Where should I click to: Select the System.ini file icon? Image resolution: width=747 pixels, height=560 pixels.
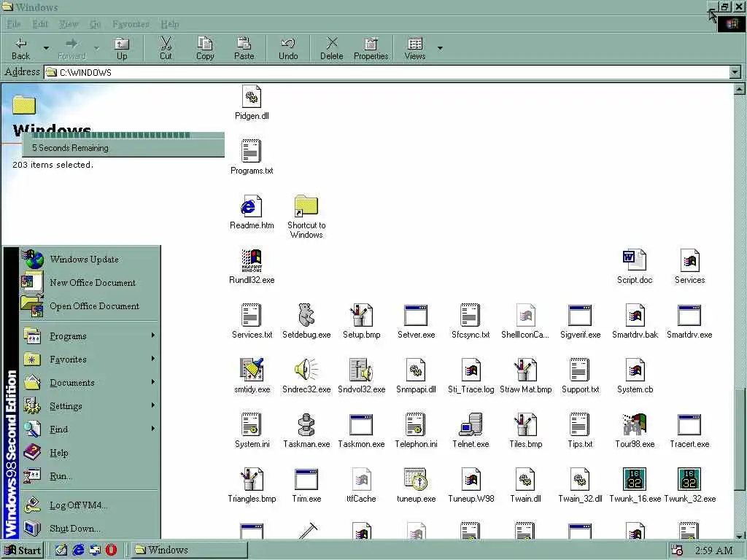click(252, 424)
